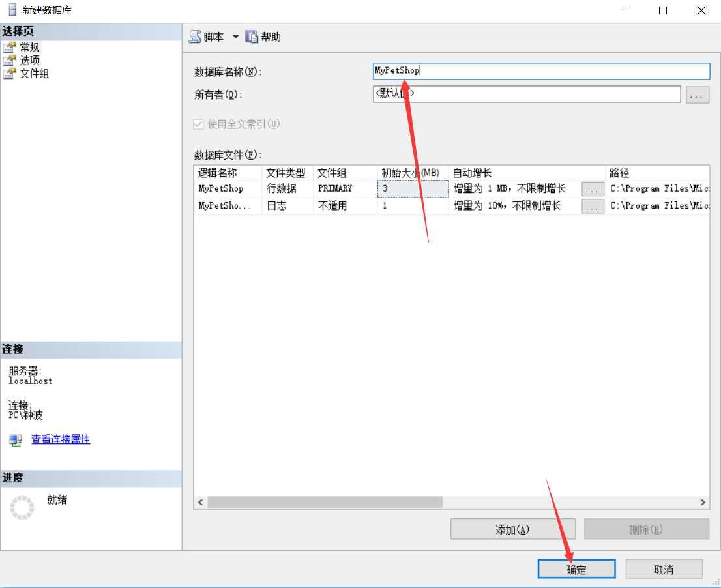Click the 增量为 10% autogrowth cell

[515, 206]
